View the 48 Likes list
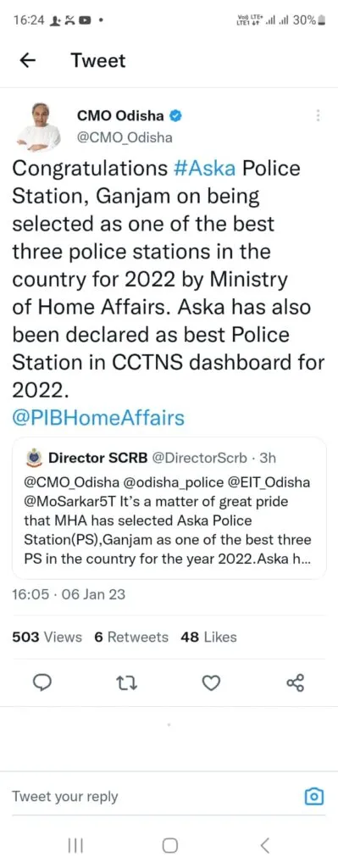 click(208, 637)
